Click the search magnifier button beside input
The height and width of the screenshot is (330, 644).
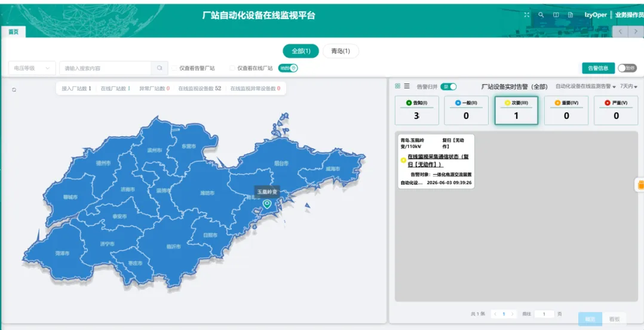click(x=160, y=68)
